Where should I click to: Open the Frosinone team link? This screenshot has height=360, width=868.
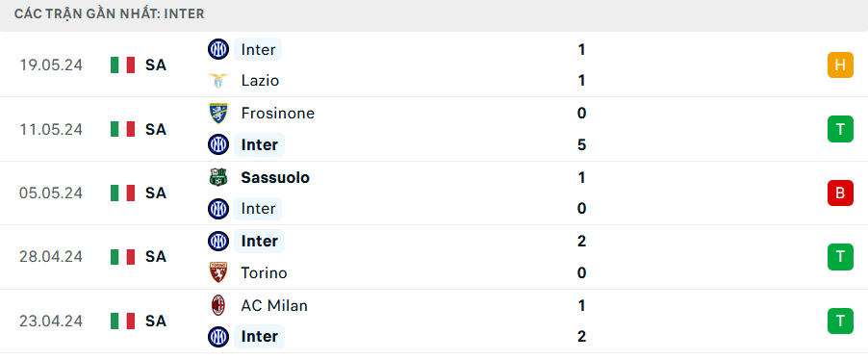278,114
